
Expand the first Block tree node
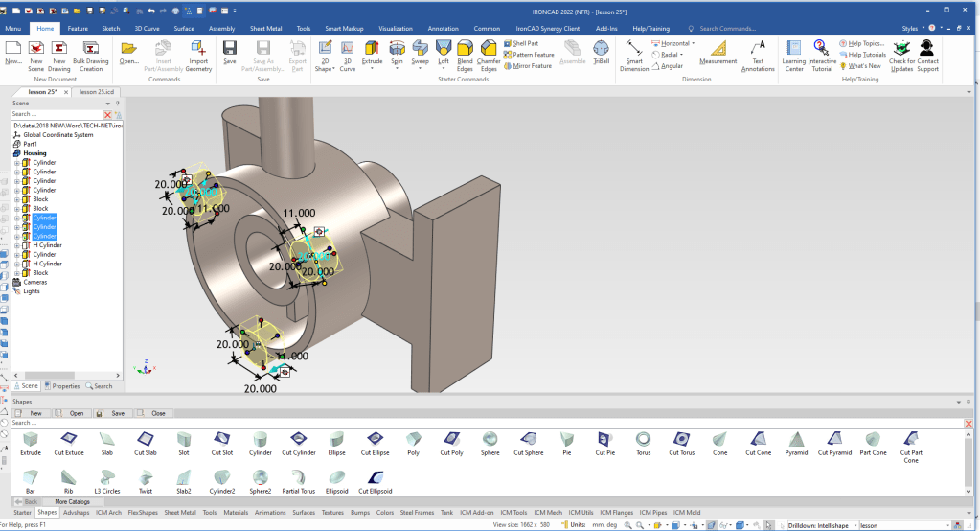pyautogui.click(x=17, y=199)
